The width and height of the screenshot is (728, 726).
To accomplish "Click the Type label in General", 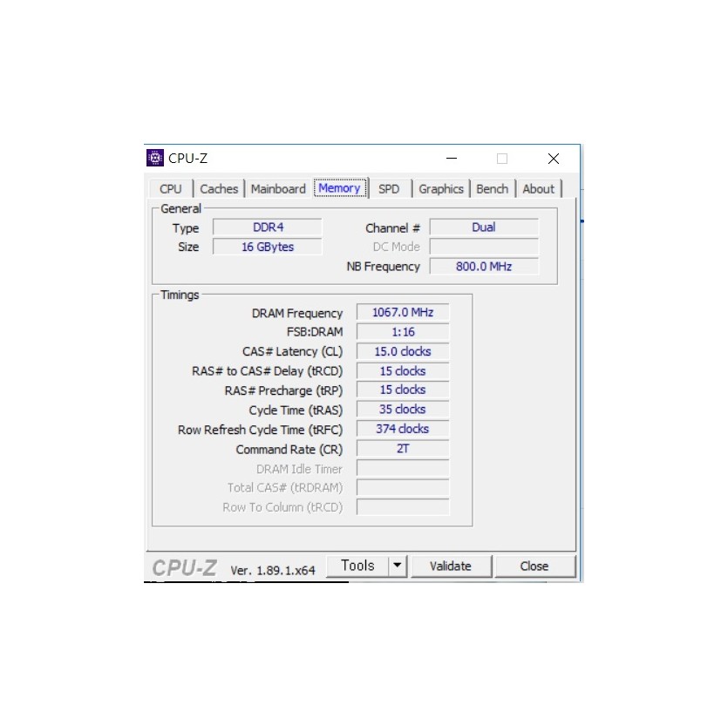I will 186,228.
